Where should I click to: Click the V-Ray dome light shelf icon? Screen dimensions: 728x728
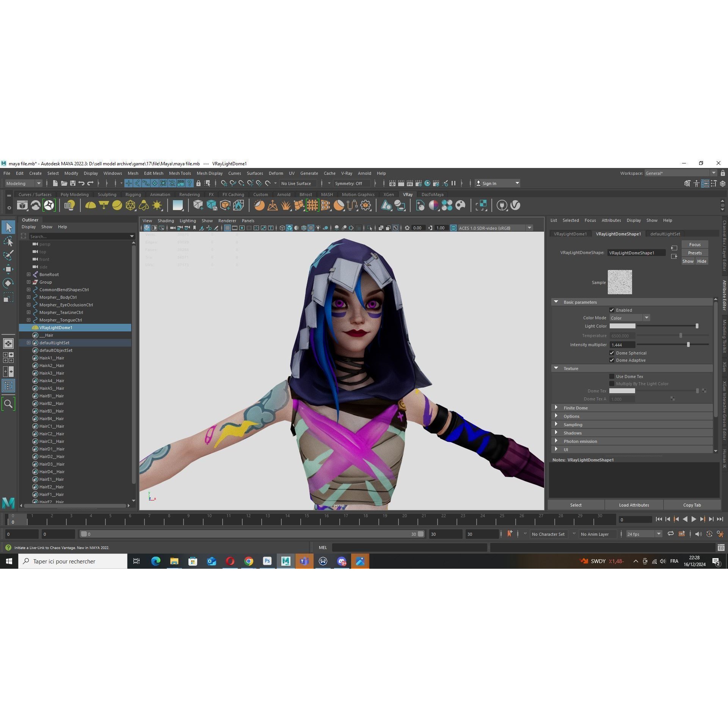pos(90,206)
